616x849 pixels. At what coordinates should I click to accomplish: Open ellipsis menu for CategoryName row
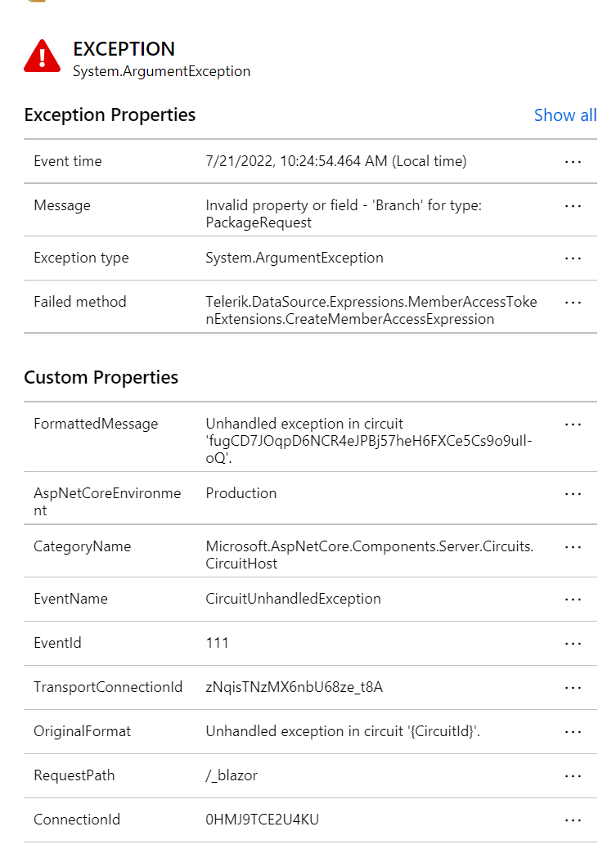[573, 547]
